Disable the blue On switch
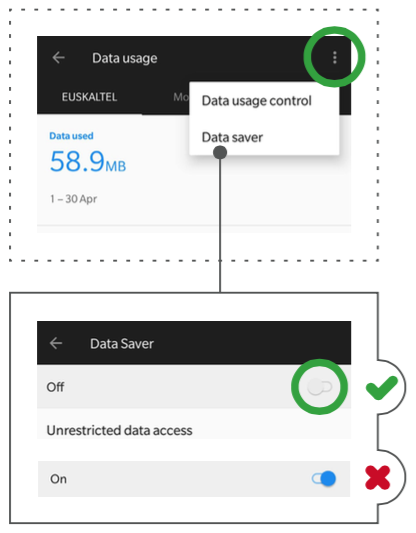Image resolution: width=416 pixels, height=533 pixels. 324,479
